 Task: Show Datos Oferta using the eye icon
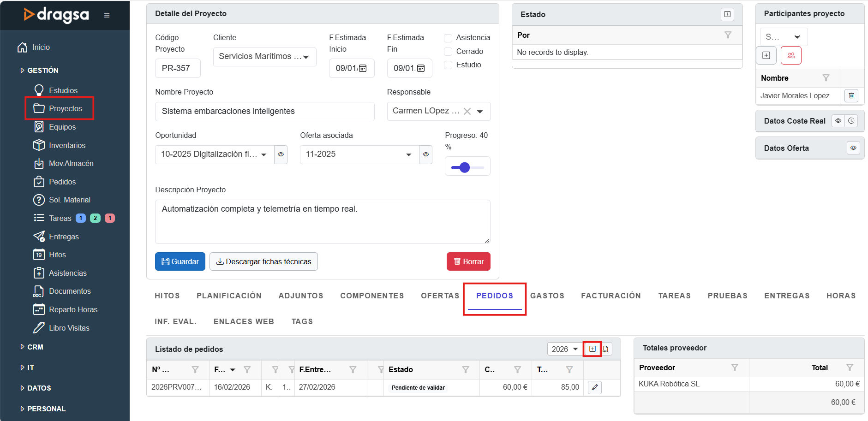click(x=853, y=148)
